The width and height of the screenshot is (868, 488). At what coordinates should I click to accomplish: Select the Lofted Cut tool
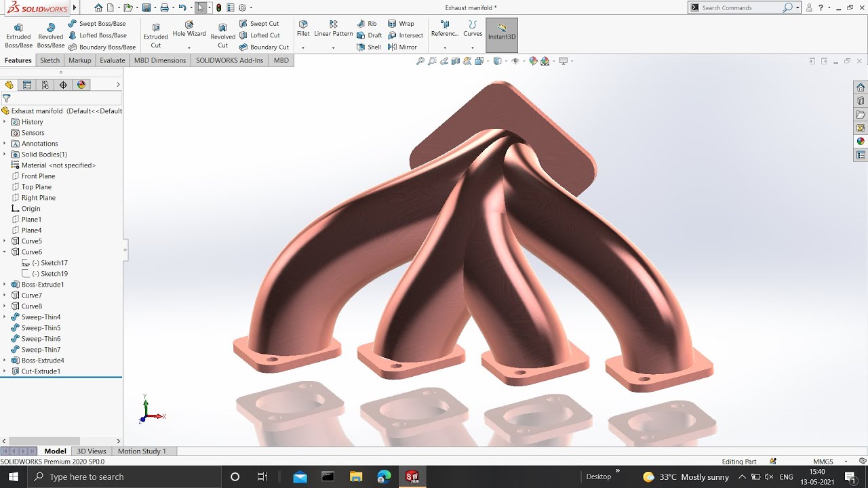pos(260,35)
